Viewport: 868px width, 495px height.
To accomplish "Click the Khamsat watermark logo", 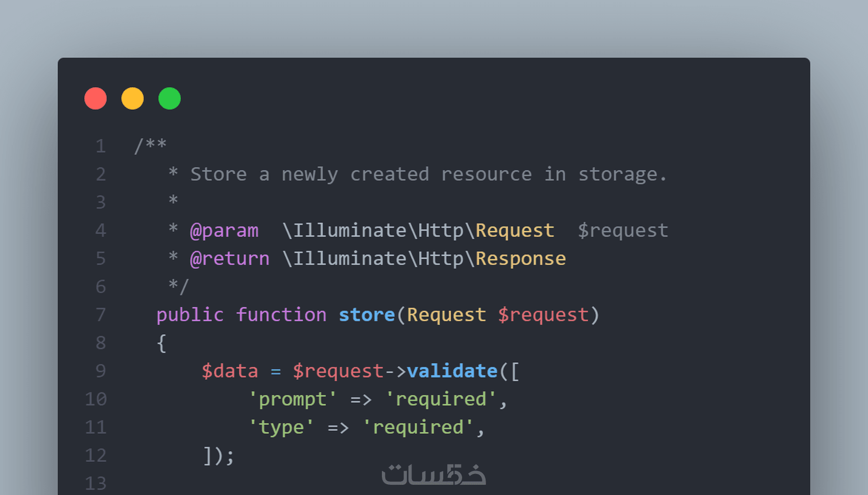I will 433,475.
